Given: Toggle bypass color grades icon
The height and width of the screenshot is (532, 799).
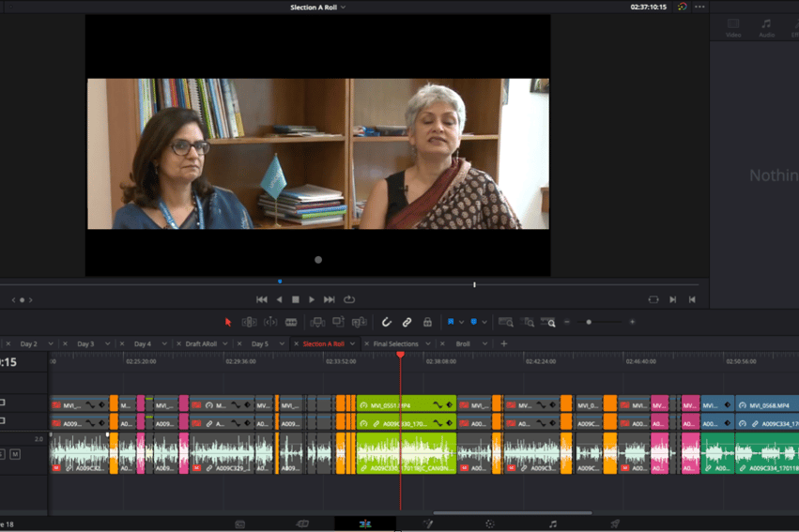Looking at the screenshot, I should 683,8.
